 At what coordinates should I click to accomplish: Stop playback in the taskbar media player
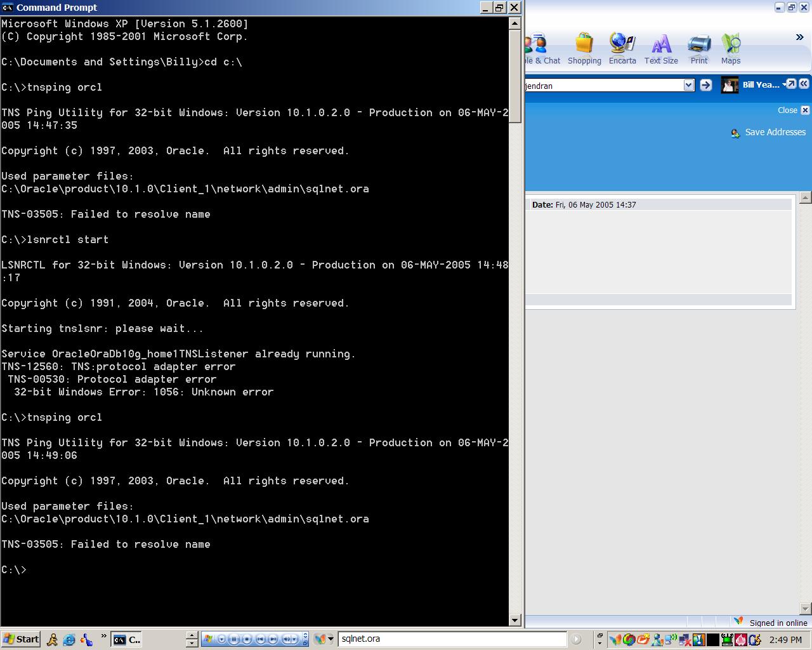point(247,639)
